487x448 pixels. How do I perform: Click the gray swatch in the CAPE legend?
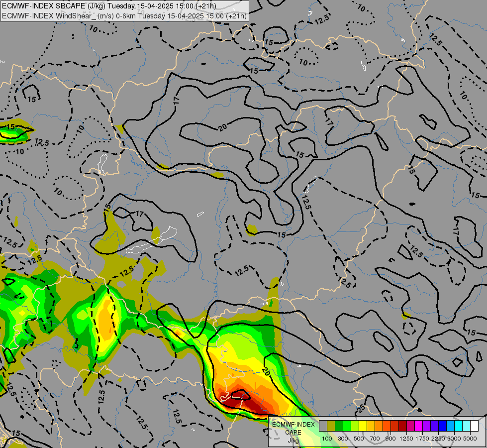coord(323,426)
